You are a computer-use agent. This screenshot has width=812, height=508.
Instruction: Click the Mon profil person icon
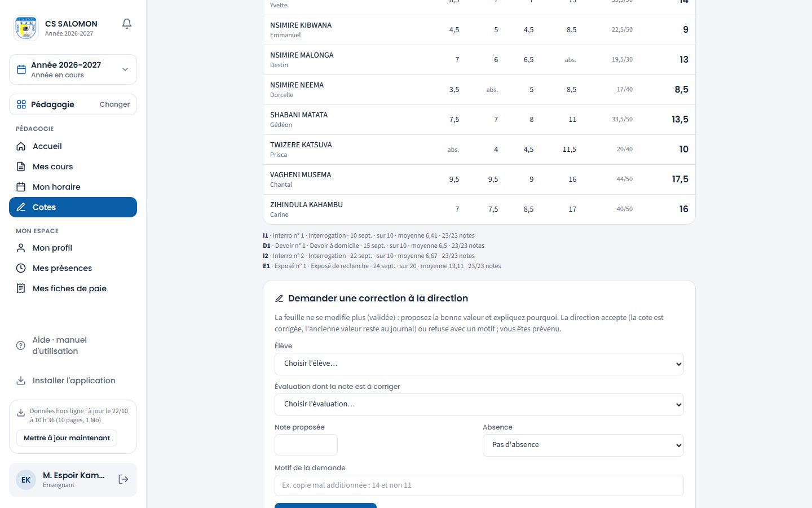coord(21,248)
